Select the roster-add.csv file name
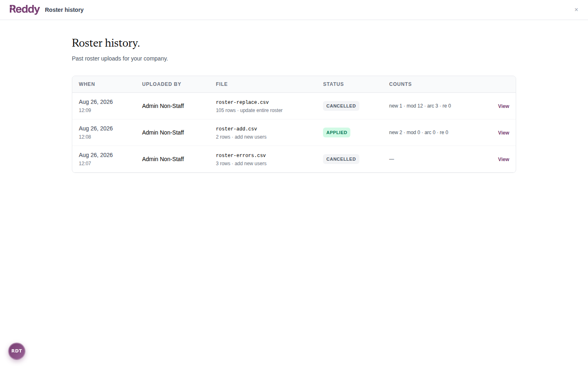This screenshot has height=368, width=588. click(236, 129)
